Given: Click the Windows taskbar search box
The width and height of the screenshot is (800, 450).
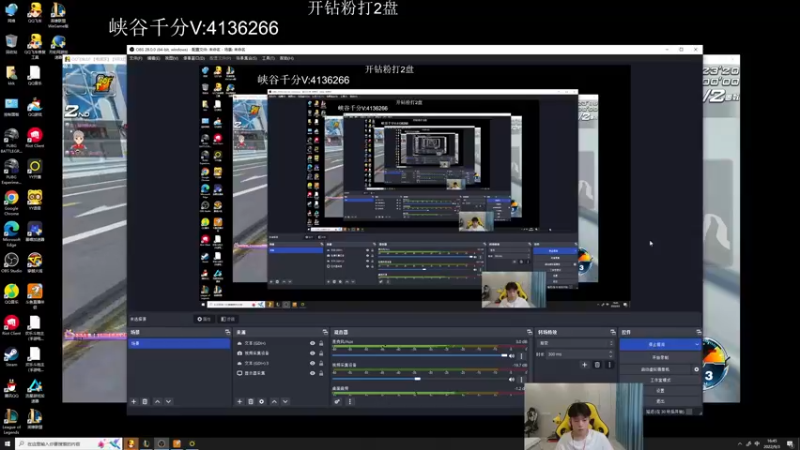Looking at the screenshot, I should [x=68, y=444].
